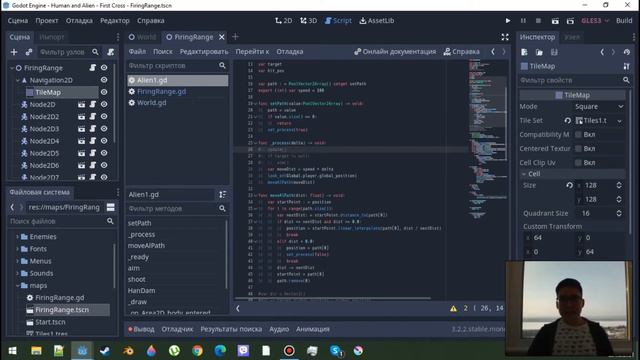Select FiringRange.gd in script list
Image resolution: width=640 pixels, height=360 pixels.
(x=161, y=92)
